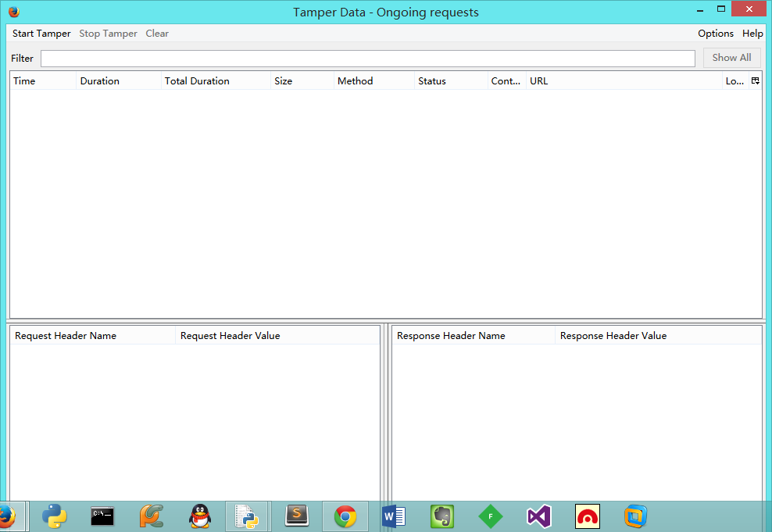The image size is (772, 532).
Task: Open the Help menu
Action: click(x=752, y=34)
